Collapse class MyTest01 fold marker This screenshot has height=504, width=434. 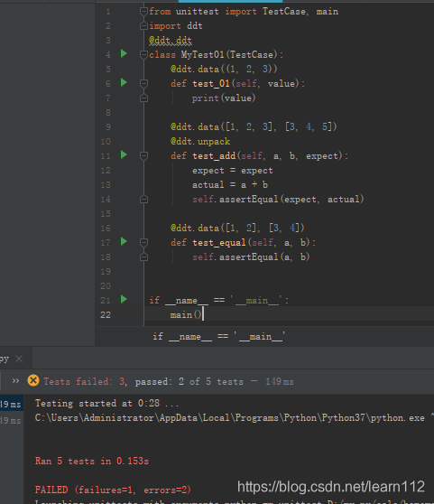point(143,54)
